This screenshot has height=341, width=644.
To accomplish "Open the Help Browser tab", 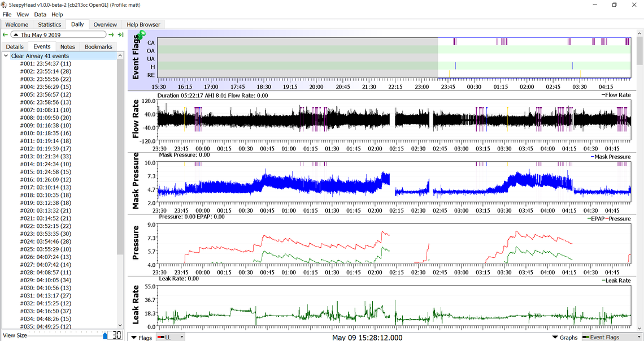I will tap(143, 25).
